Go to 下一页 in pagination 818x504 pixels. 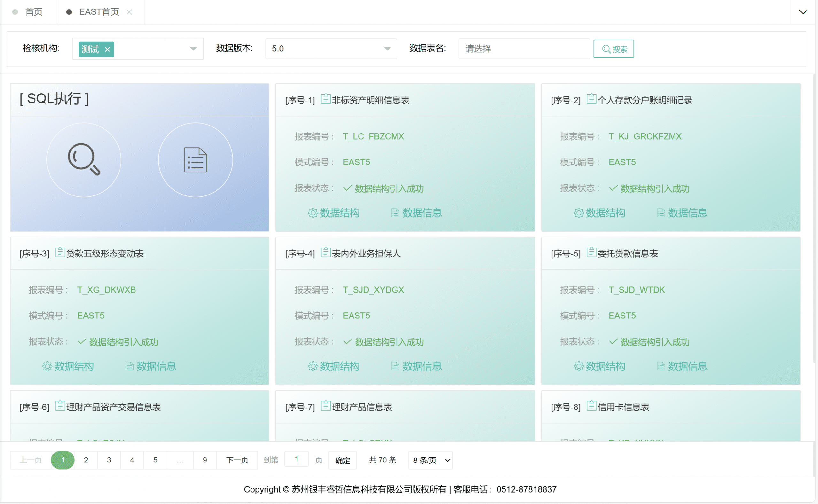(x=237, y=460)
